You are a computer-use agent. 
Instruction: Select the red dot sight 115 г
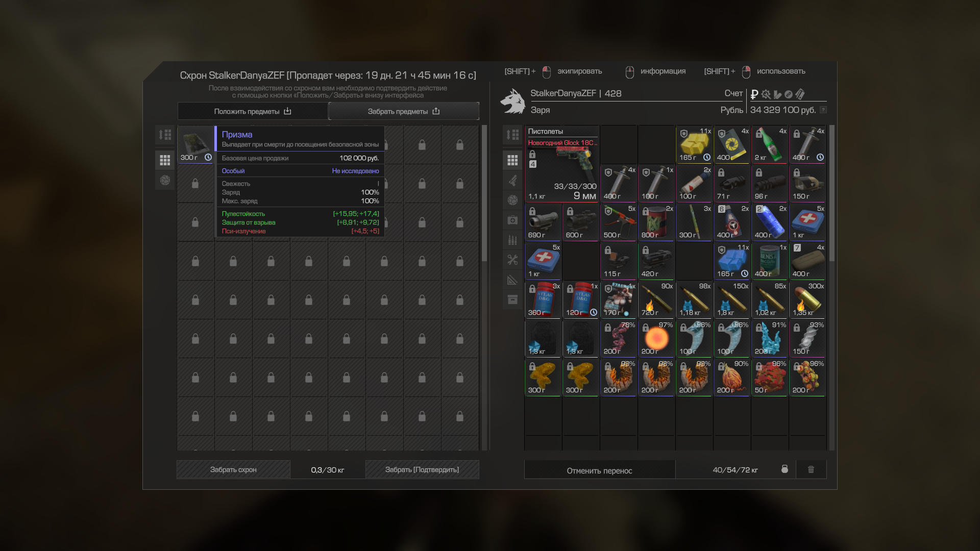pyautogui.click(x=619, y=261)
